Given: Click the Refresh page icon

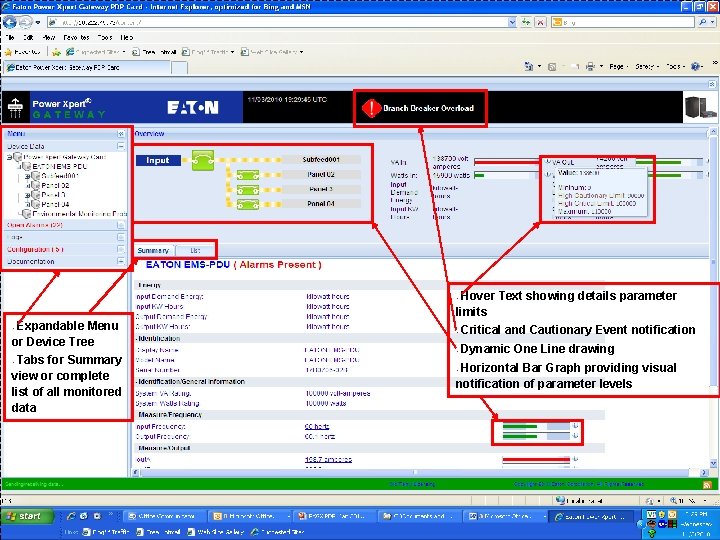Looking at the screenshot, I should [526, 22].
